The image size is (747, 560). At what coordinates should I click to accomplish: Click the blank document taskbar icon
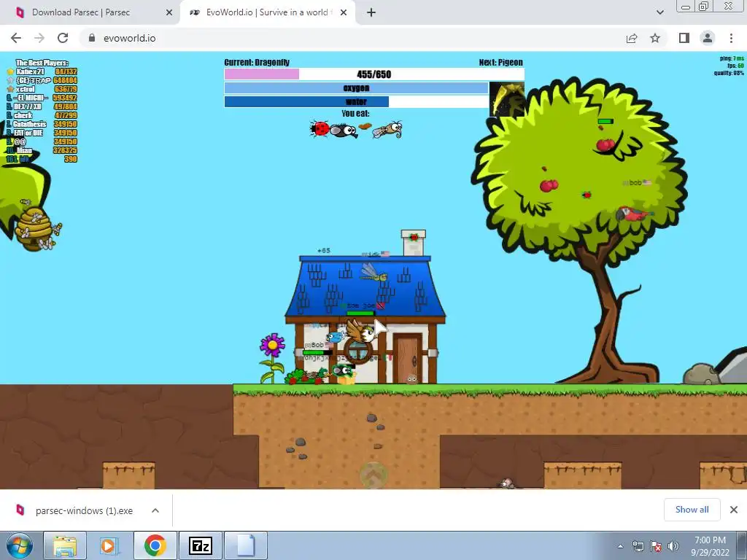246,546
